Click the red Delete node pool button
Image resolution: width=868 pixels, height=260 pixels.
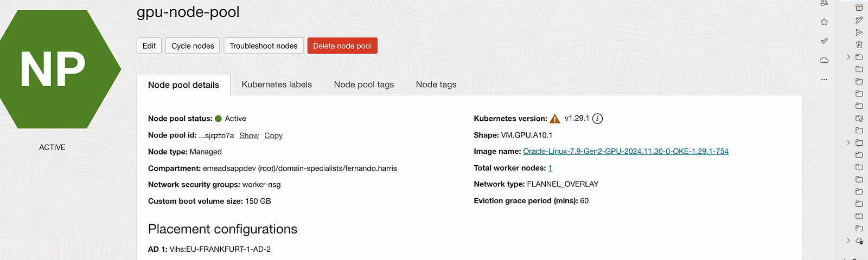coord(342,46)
